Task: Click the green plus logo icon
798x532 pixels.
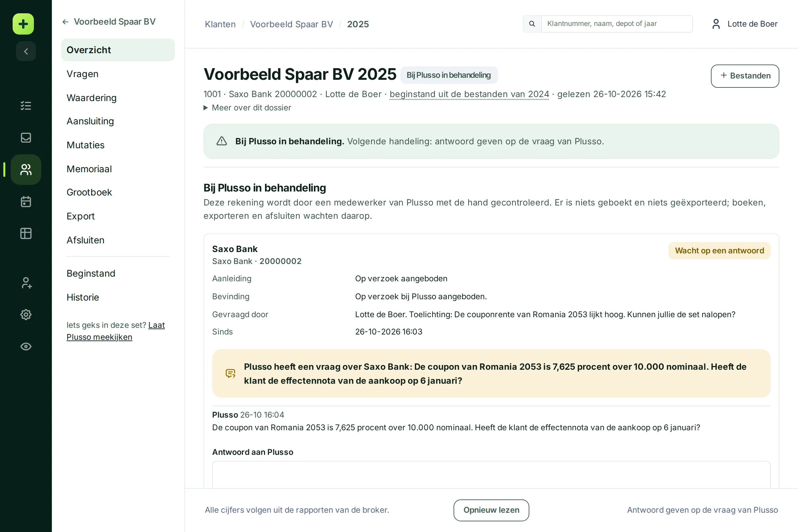Action: pos(23,24)
